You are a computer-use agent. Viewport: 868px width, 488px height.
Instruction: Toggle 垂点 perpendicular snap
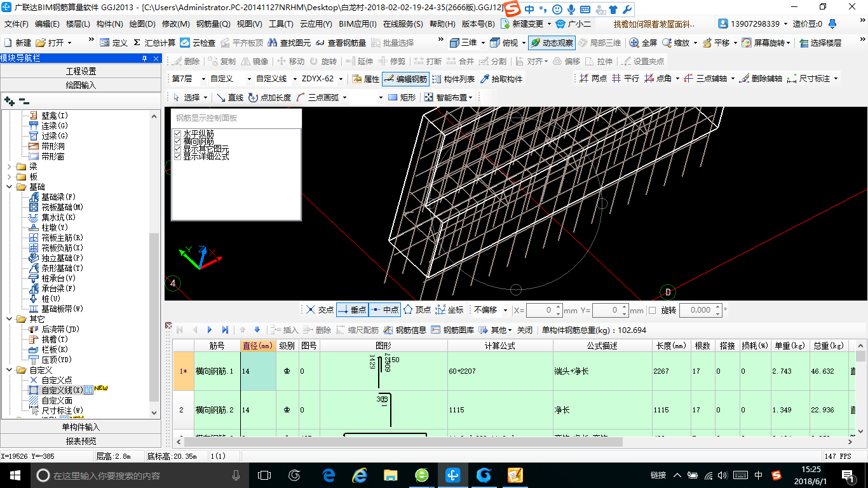point(352,310)
